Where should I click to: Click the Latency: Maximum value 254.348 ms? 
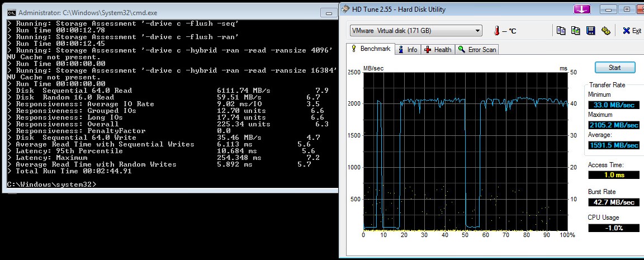pyautogui.click(x=239, y=158)
